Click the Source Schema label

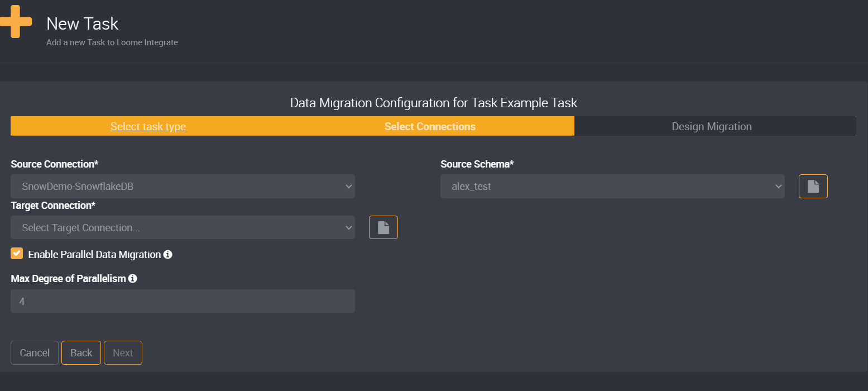(477, 164)
